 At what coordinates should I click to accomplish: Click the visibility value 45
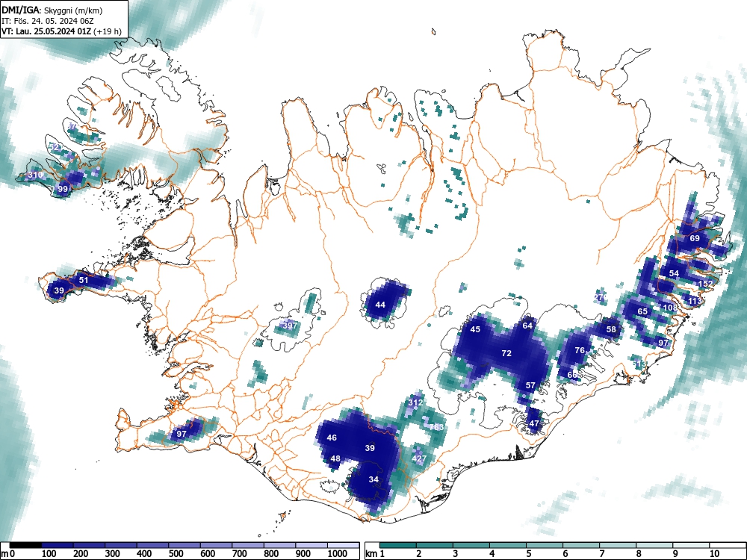tap(475, 329)
